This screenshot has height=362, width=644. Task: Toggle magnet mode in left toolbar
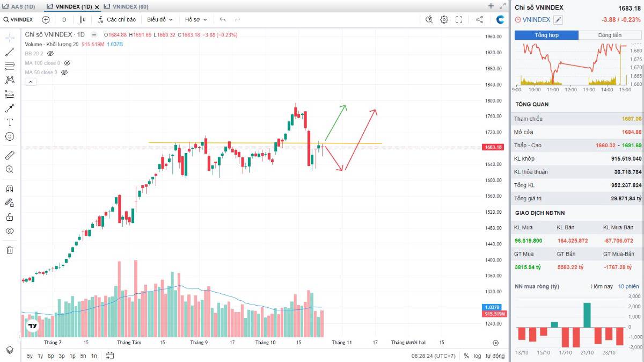click(x=10, y=189)
